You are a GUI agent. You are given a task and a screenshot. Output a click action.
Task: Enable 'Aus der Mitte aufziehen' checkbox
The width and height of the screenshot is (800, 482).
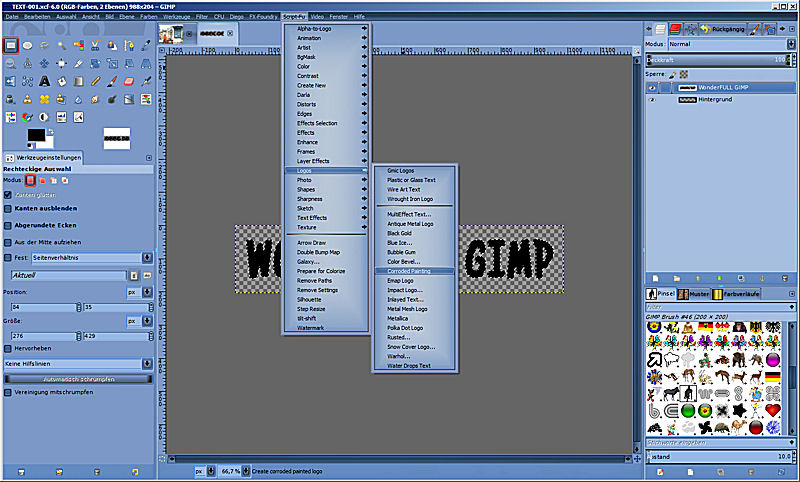(x=8, y=242)
